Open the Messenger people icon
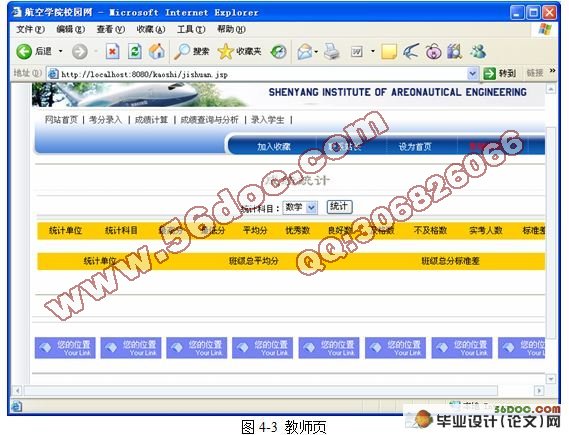 coord(478,52)
